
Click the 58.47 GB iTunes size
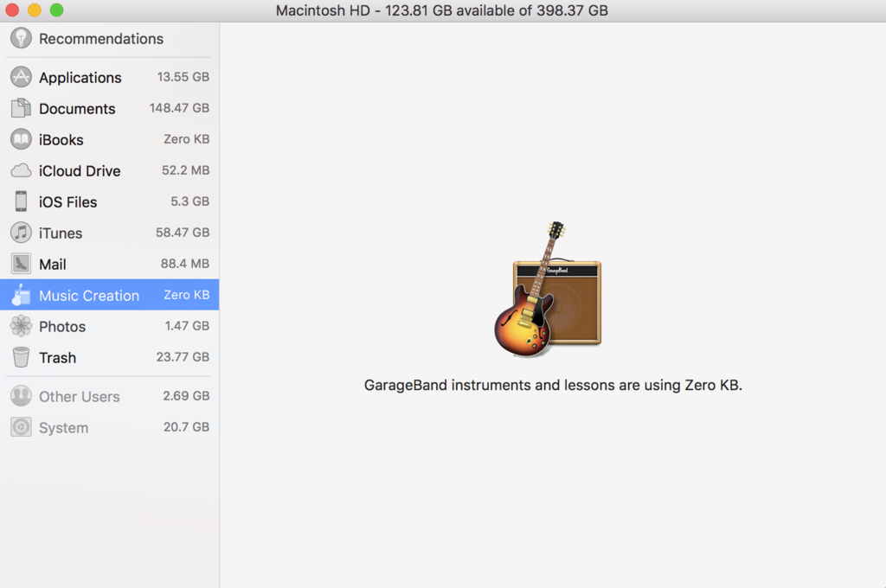point(183,232)
